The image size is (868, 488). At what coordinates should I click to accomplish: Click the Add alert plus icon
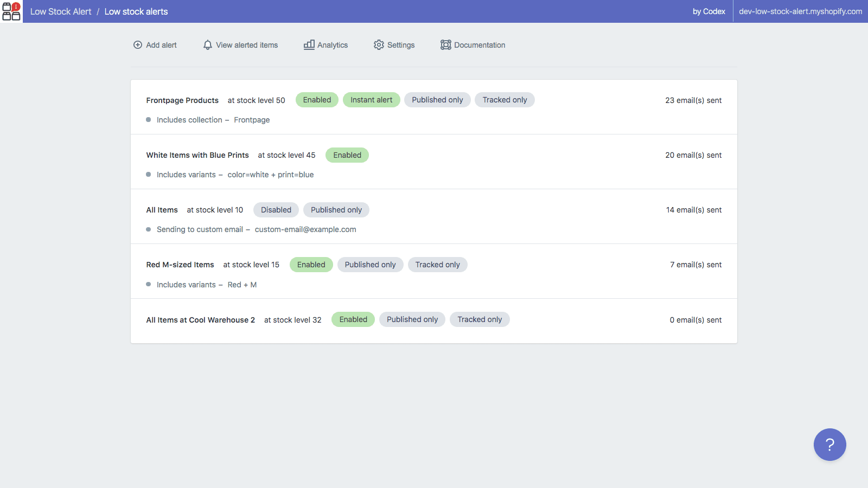click(x=138, y=45)
